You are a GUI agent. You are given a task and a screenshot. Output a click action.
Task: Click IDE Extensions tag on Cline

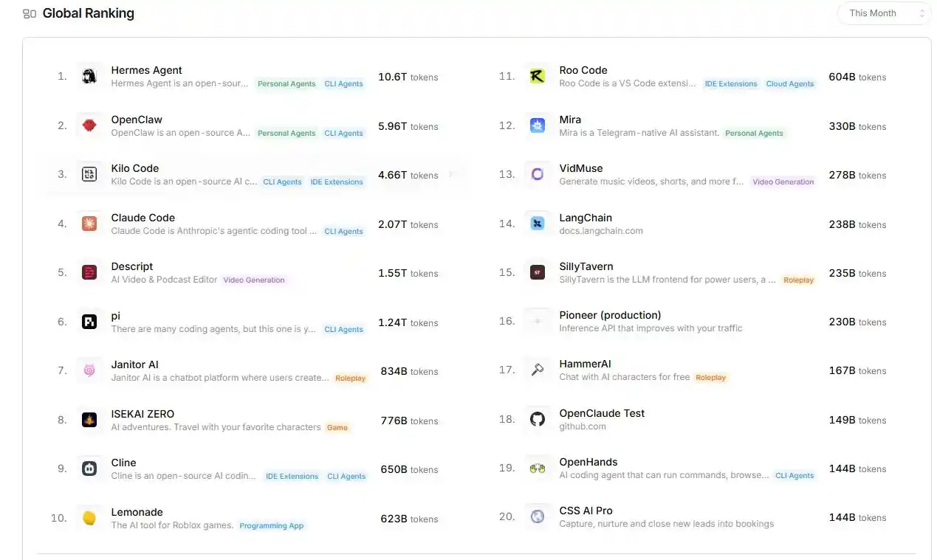(x=292, y=477)
